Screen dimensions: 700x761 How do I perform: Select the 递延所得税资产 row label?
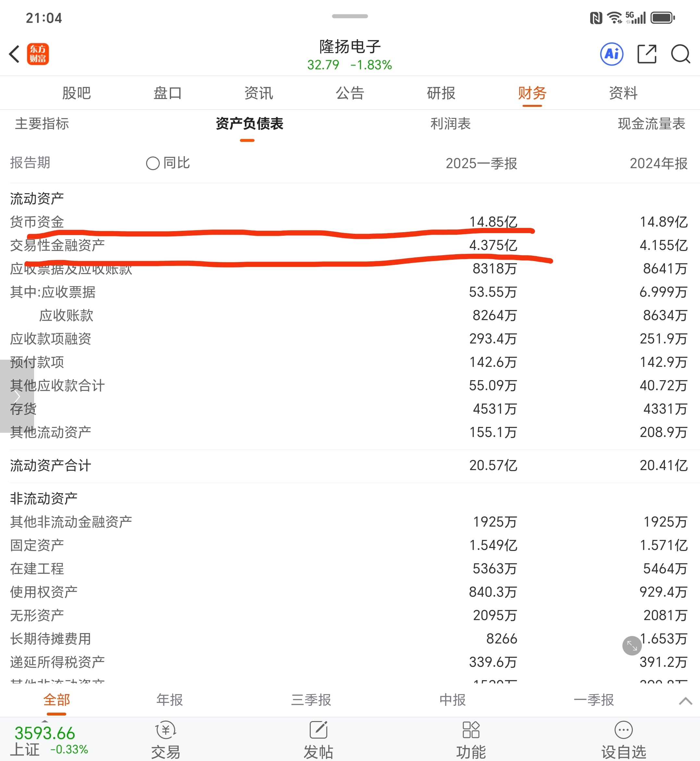[x=57, y=662]
